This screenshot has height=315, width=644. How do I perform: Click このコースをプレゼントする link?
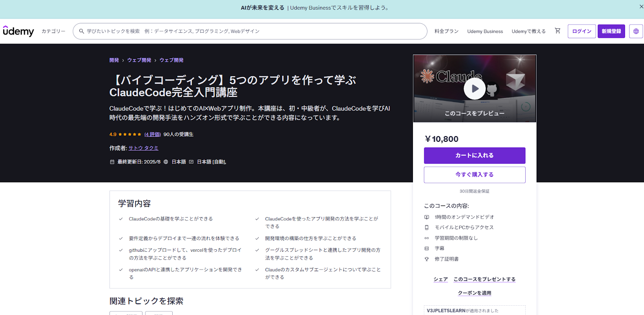tap(485, 279)
